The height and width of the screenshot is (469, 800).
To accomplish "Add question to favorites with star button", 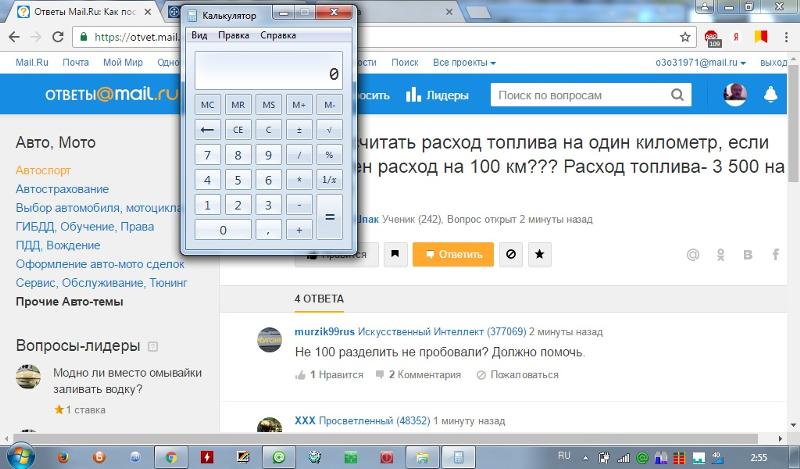I will click(x=539, y=254).
